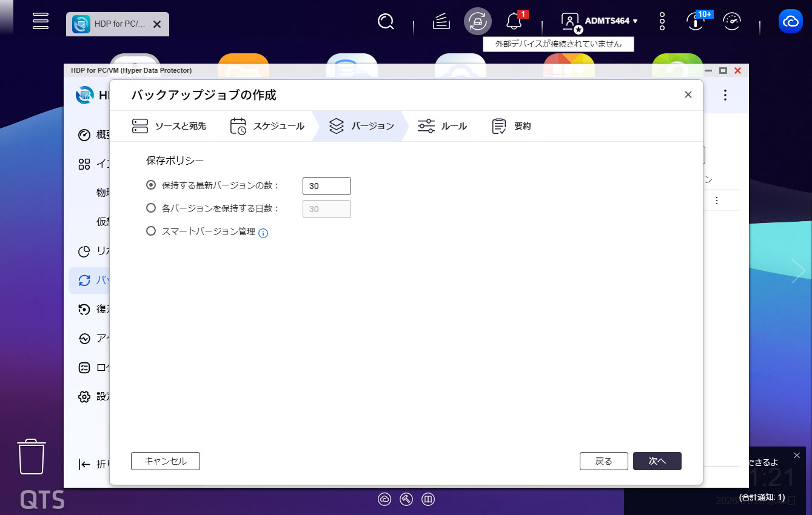Open background tasks icon in top bar
Image resolution: width=812 pixels, height=515 pixels.
[x=441, y=22]
